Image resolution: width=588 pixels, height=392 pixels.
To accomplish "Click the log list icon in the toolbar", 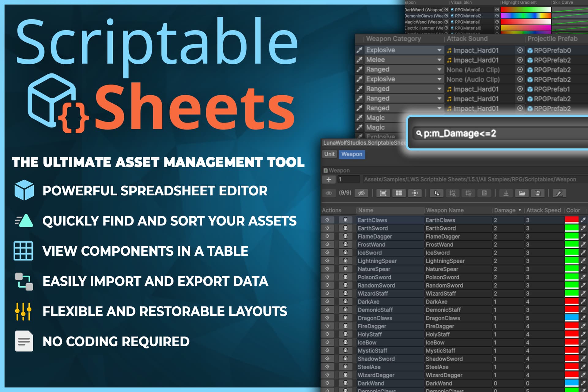I will [484, 193].
